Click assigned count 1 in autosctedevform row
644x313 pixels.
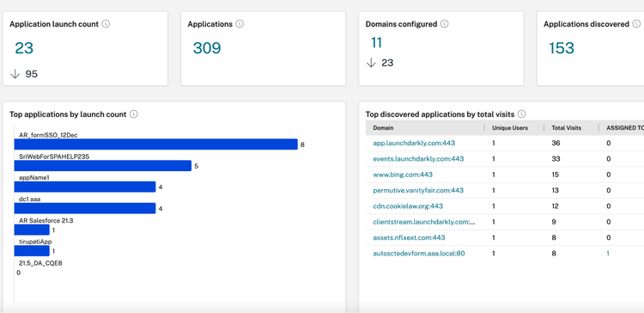(x=608, y=254)
